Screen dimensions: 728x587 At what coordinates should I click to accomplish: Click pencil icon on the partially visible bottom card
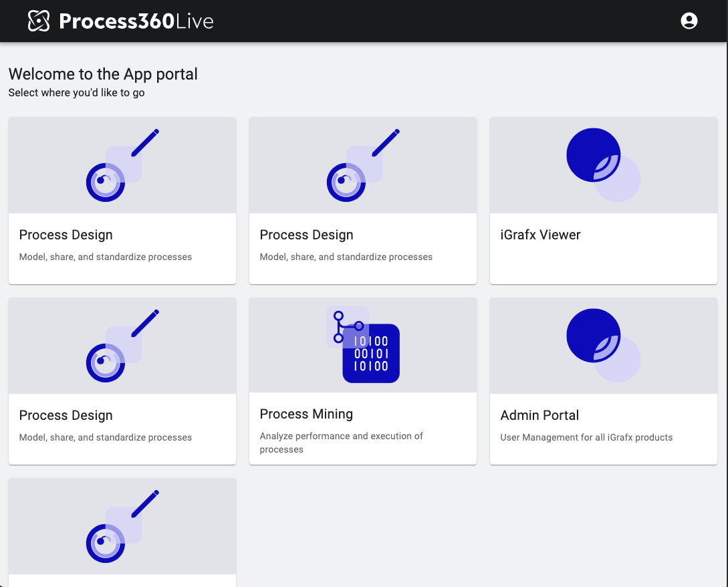145,504
